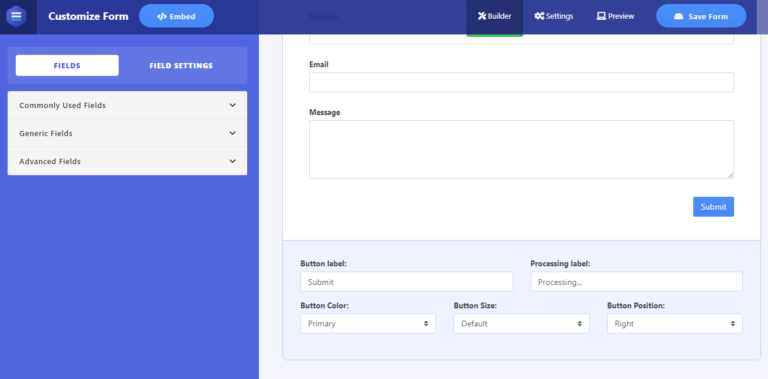
Task: Click inside the Email input field
Action: click(x=521, y=82)
